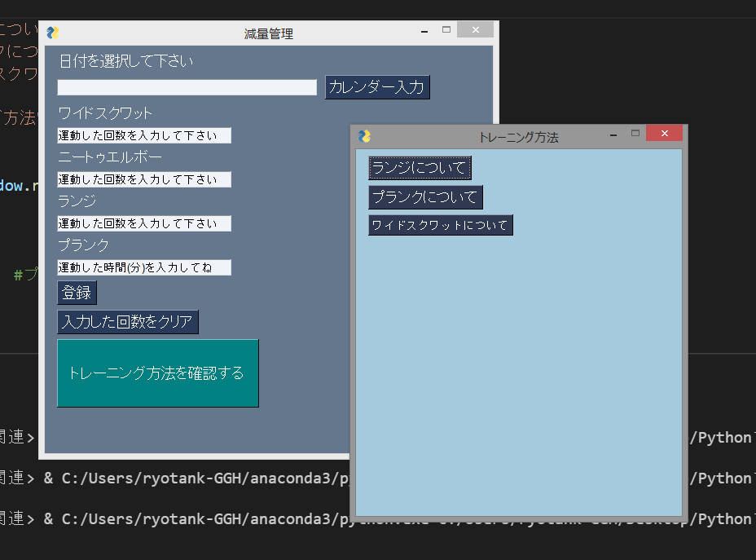The image size is (756, 560).
Task: Click 入力した回数をクリア to clear entered counts
Action: [127, 321]
